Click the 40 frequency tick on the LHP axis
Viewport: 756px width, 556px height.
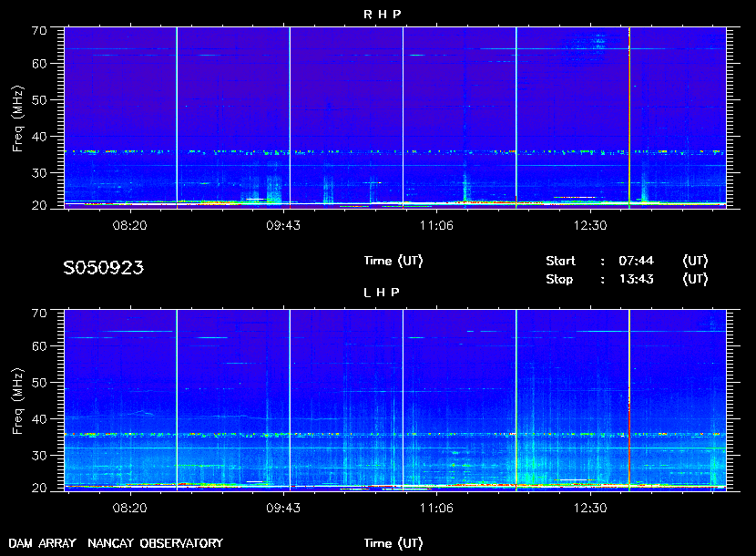(39, 419)
